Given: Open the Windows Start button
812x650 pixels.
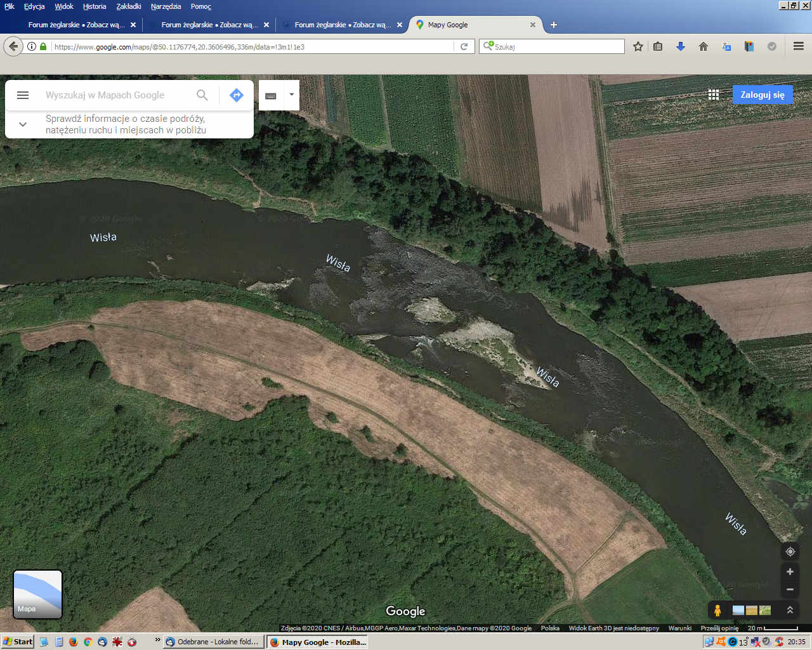Looking at the screenshot, I should click(18, 642).
